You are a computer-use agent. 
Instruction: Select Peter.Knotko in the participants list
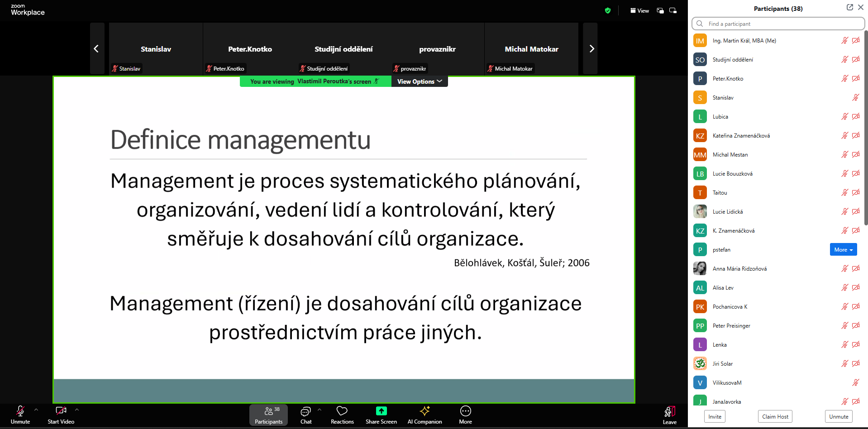coord(728,79)
